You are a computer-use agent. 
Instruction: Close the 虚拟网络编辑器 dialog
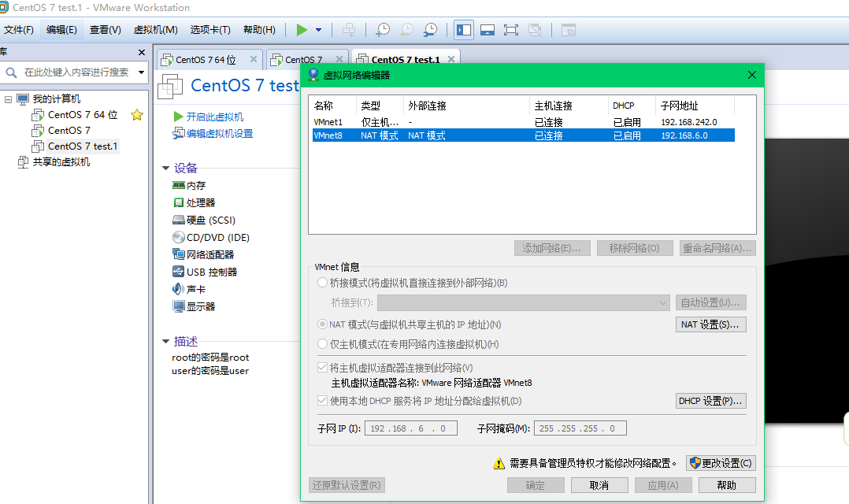click(751, 75)
